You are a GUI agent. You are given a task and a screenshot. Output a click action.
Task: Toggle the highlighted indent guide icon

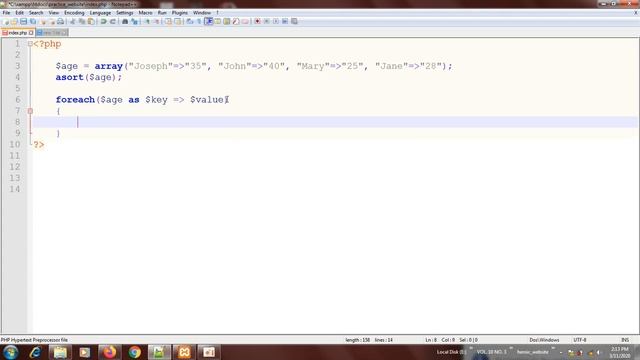coord(208,21)
